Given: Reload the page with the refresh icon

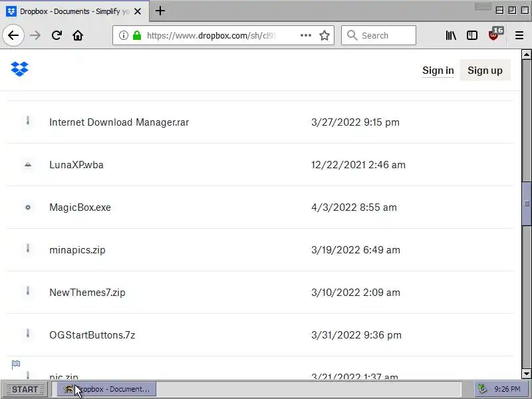Looking at the screenshot, I should (57, 35).
